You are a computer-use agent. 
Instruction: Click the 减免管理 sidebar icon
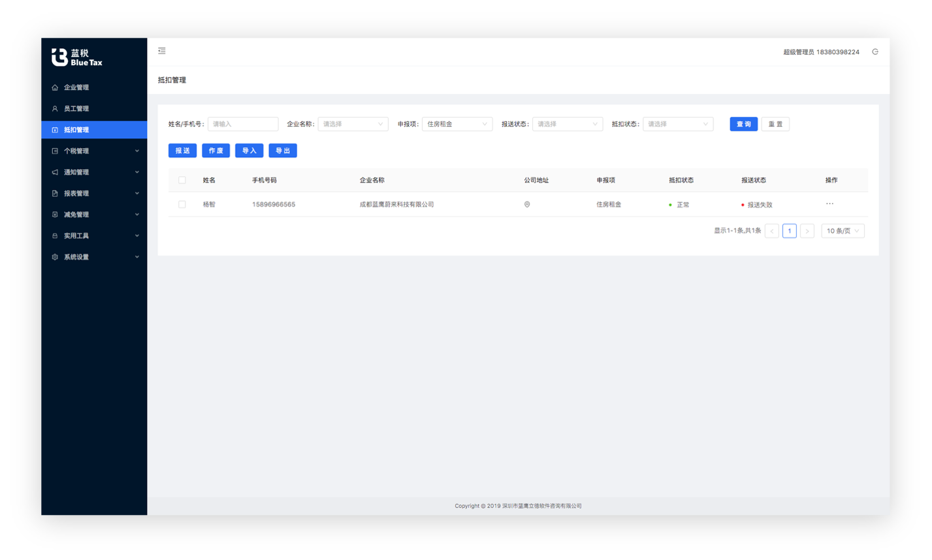(55, 215)
